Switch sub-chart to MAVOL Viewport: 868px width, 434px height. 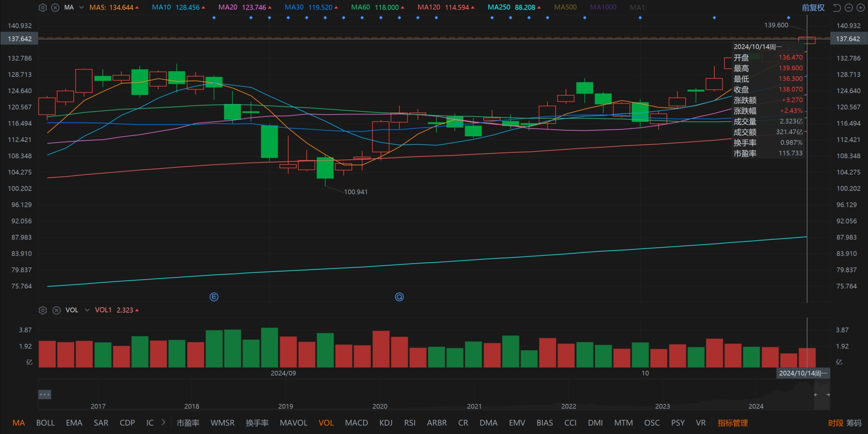[x=294, y=423]
